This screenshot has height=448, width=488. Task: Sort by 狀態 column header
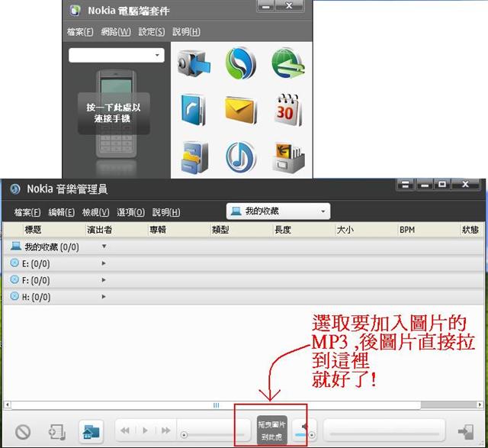click(x=472, y=230)
